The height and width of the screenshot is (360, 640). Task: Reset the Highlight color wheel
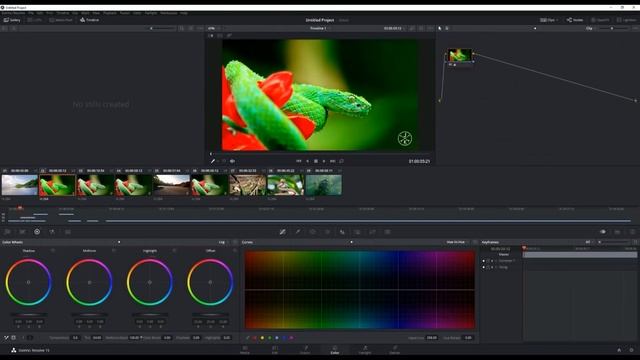(174, 251)
